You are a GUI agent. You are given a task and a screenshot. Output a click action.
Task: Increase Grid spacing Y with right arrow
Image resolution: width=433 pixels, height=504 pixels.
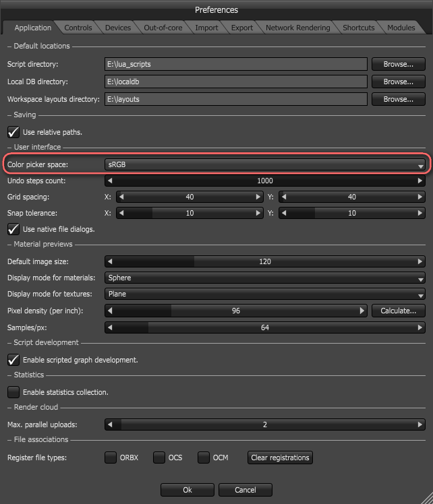click(x=421, y=197)
